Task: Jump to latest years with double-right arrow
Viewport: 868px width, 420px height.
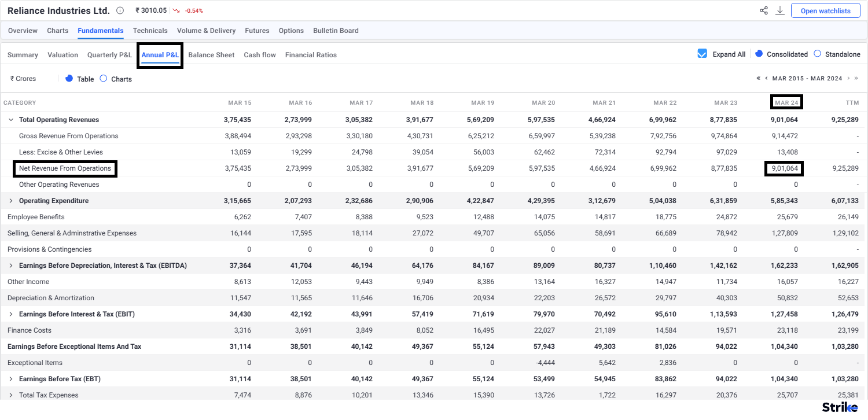Action: click(856, 78)
